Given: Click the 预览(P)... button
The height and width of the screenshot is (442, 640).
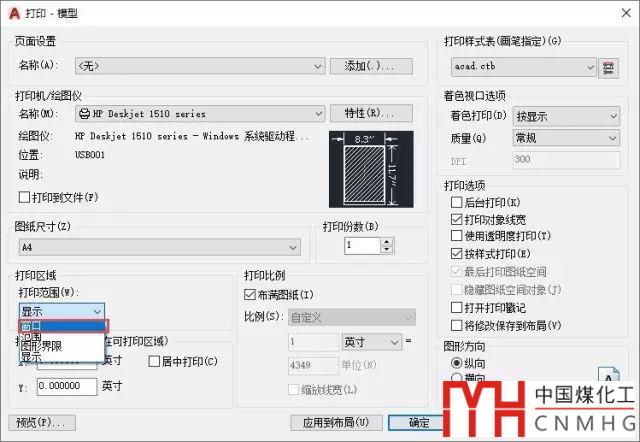Looking at the screenshot, I should click(x=42, y=422).
